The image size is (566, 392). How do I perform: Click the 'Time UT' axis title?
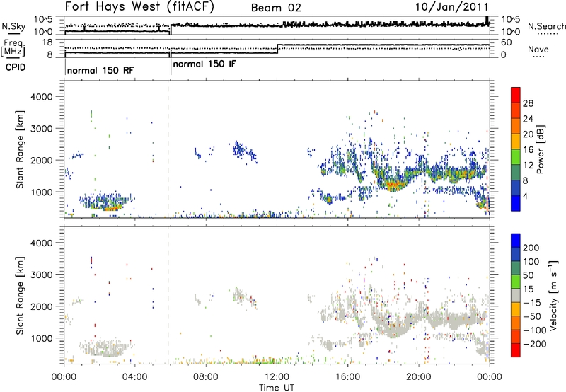[x=277, y=388]
